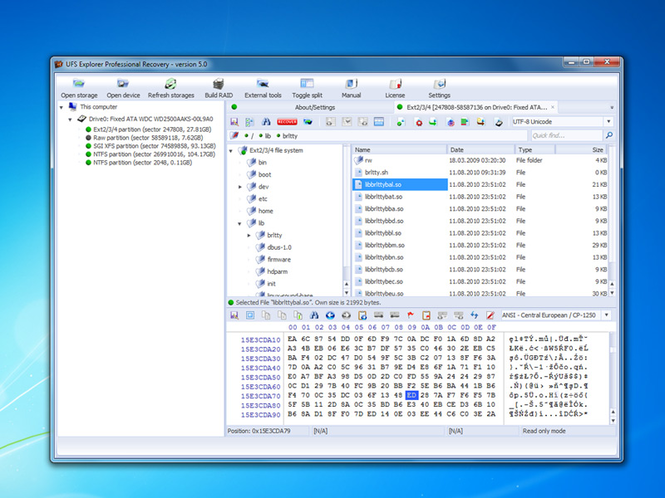
Task: Expand the dev folder arrow
Action: [x=240, y=187]
